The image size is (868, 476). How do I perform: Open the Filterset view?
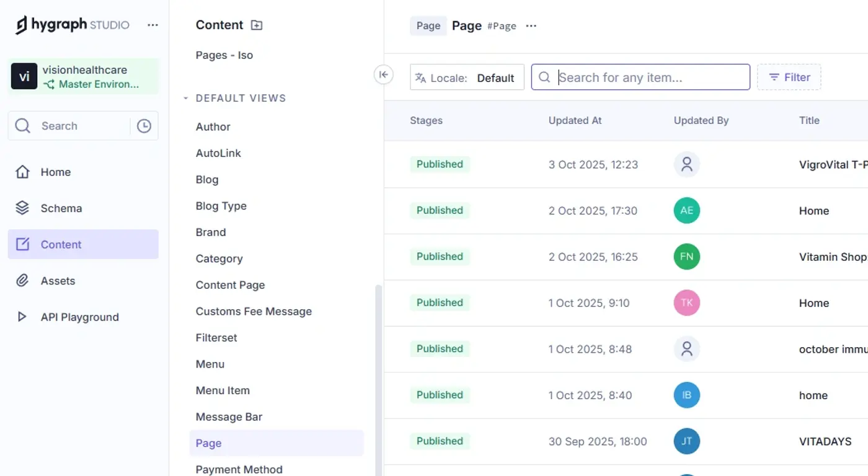coord(216,338)
